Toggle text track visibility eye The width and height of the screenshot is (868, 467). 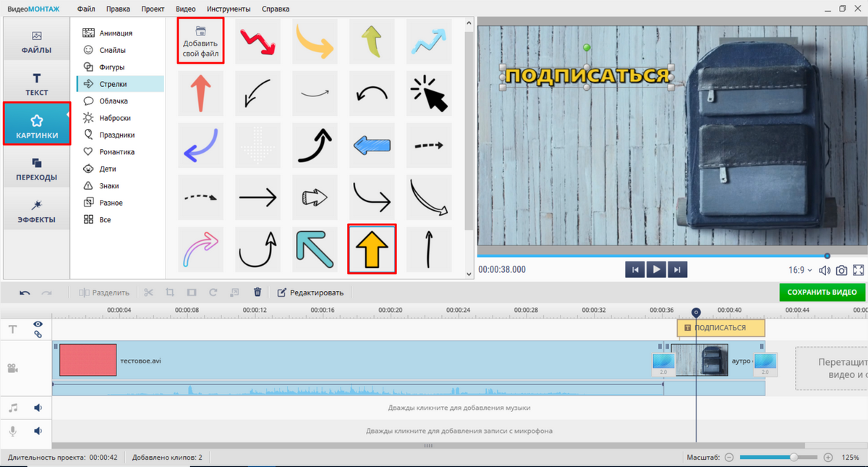[38, 324]
